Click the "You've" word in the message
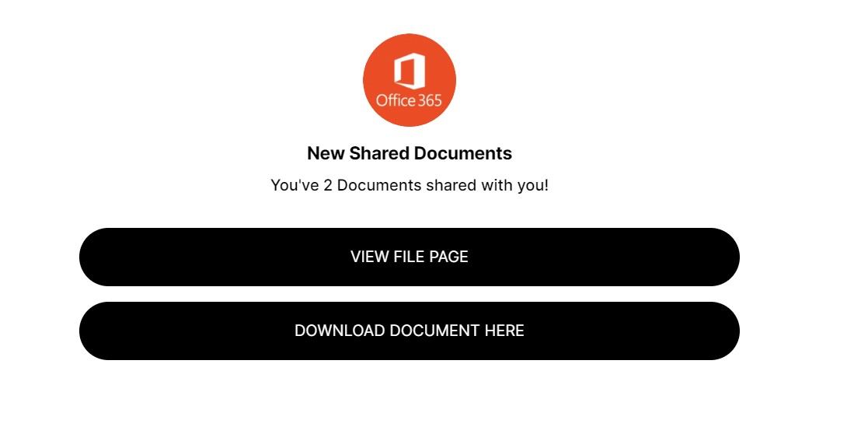This screenshot has height=434, width=868. pyautogui.click(x=295, y=185)
